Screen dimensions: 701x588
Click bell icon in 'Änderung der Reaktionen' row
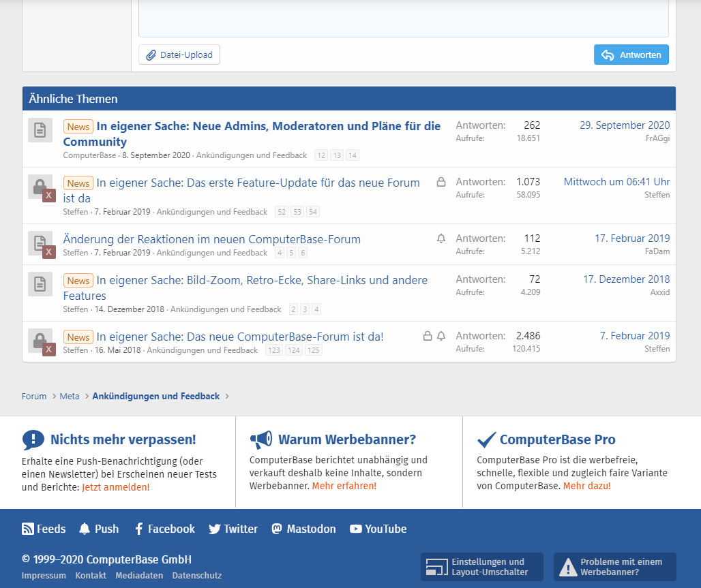click(x=441, y=238)
